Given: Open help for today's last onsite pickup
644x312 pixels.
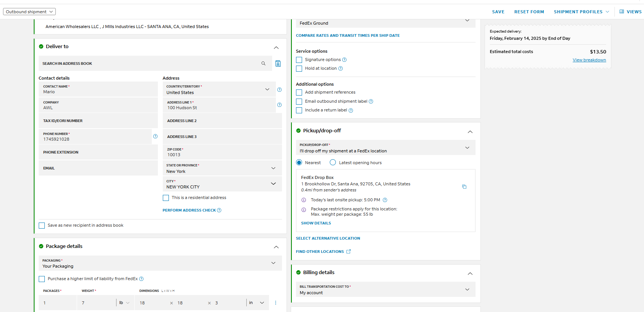Looking at the screenshot, I should tap(385, 200).
